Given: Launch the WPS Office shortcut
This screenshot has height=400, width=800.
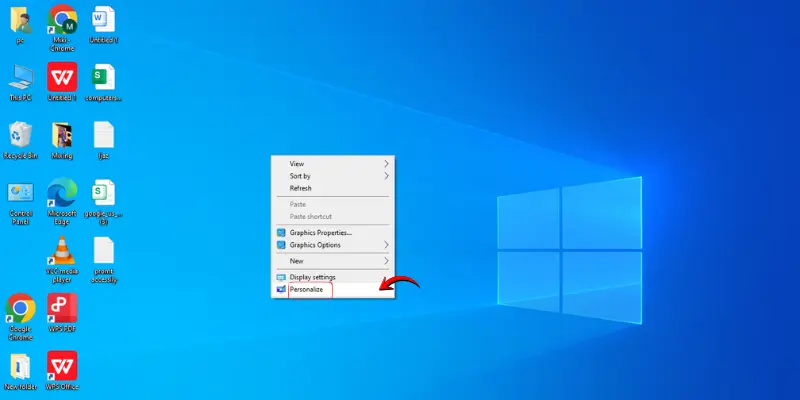Looking at the screenshot, I should pos(62,366).
